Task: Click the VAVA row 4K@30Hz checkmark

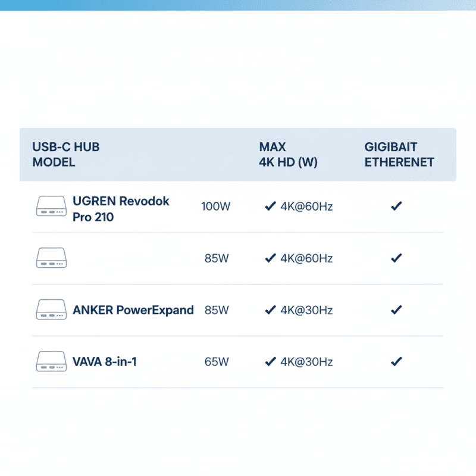Action: pyautogui.click(x=270, y=362)
